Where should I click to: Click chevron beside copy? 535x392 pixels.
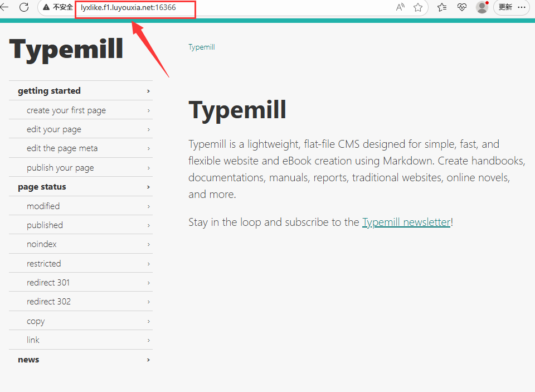[x=148, y=321]
